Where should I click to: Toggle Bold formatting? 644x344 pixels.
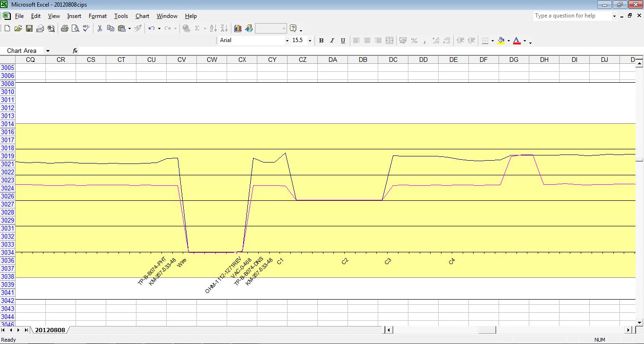(321, 41)
